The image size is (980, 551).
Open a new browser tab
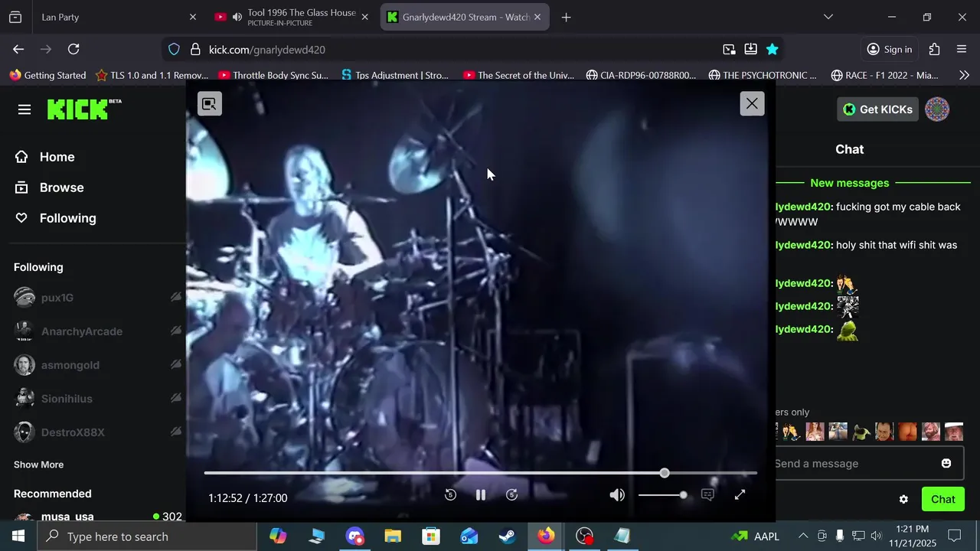(566, 17)
